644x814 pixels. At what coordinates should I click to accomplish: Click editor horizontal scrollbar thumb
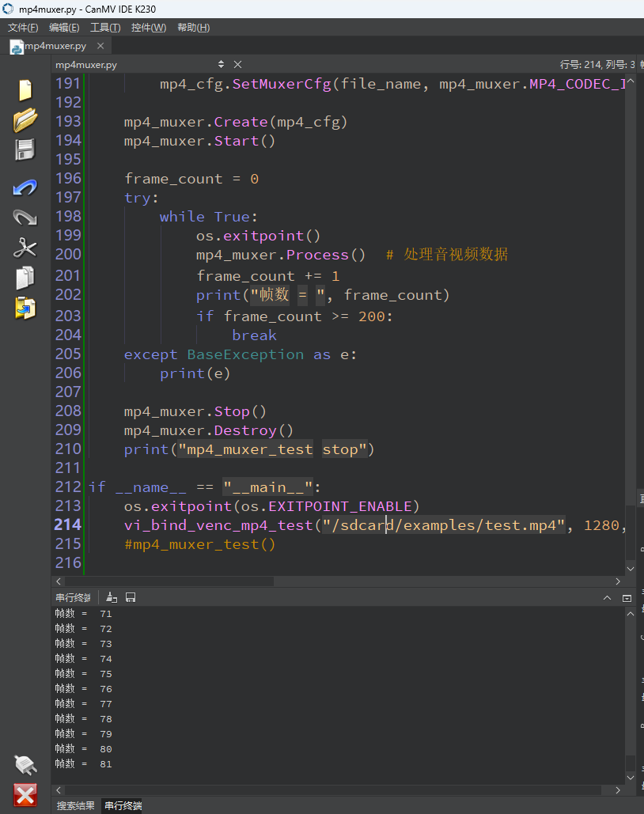[x=169, y=581]
